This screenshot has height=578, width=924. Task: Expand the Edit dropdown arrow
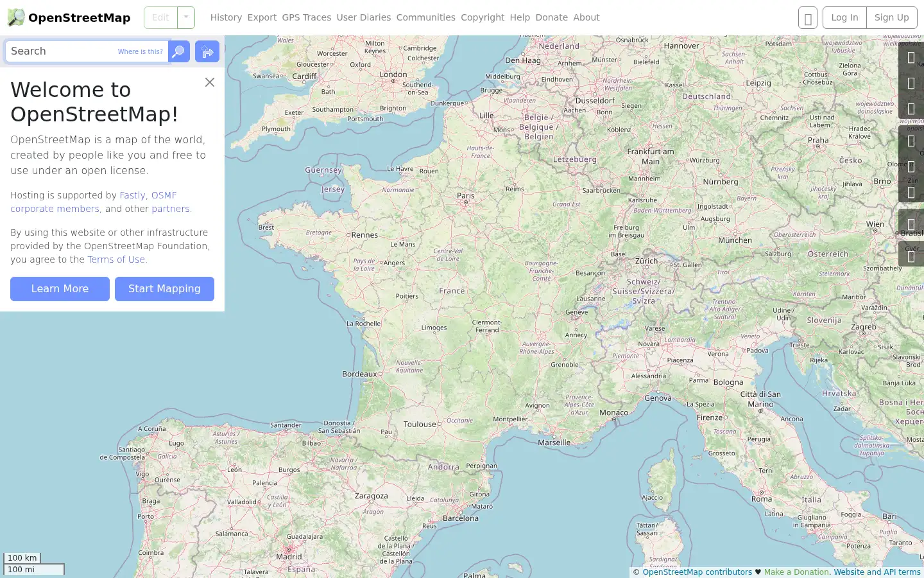click(186, 17)
